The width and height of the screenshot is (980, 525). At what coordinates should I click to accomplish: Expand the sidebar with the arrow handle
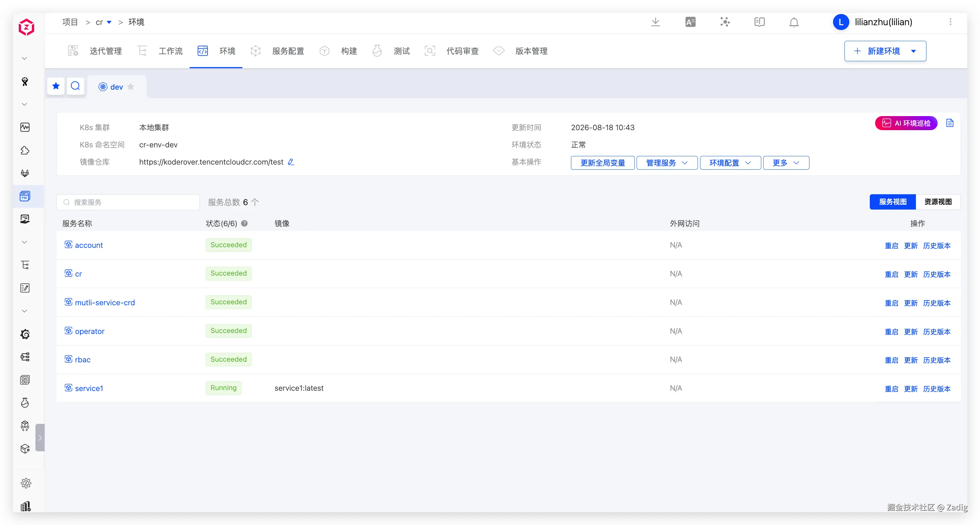coord(40,438)
